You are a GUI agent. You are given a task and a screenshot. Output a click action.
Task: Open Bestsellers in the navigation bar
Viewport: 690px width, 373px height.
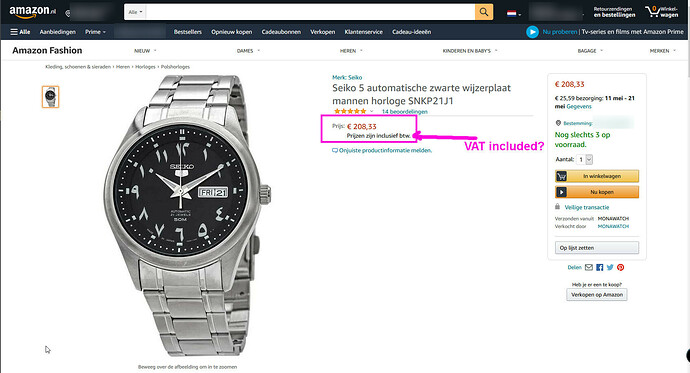[187, 32]
